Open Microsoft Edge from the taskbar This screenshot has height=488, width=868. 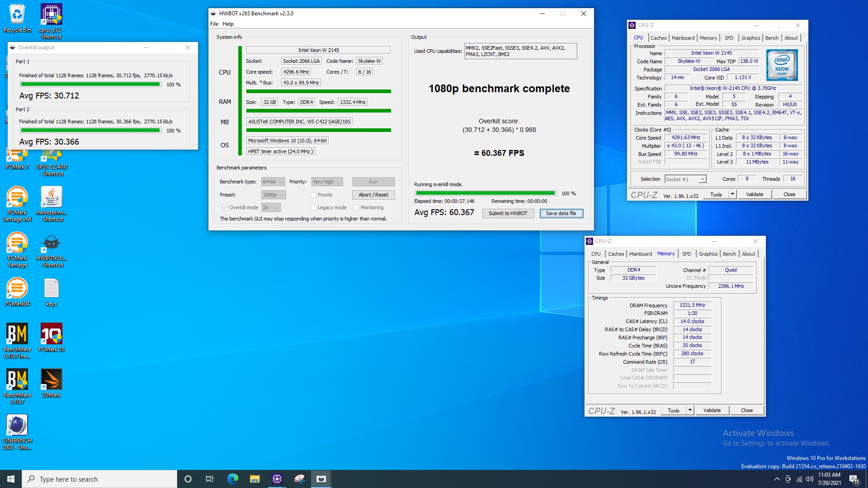(232, 479)
